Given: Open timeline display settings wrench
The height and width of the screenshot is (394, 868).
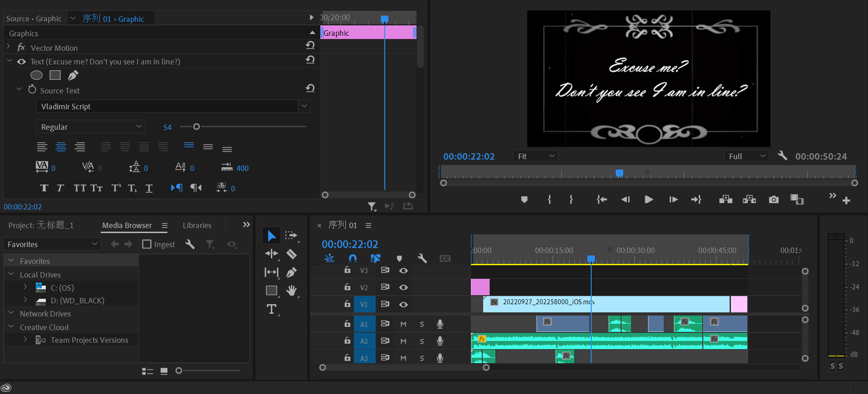Looking at the screenshot, I should [x=422, y=258].
